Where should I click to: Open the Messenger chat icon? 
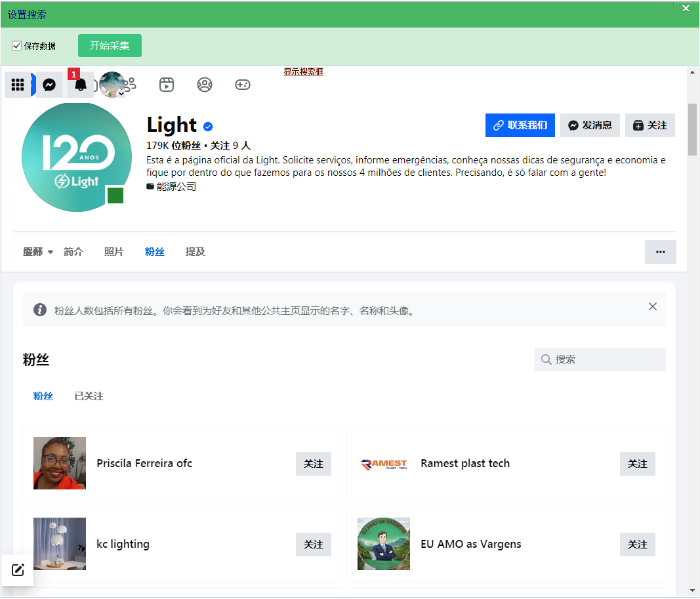pos(49,85)
